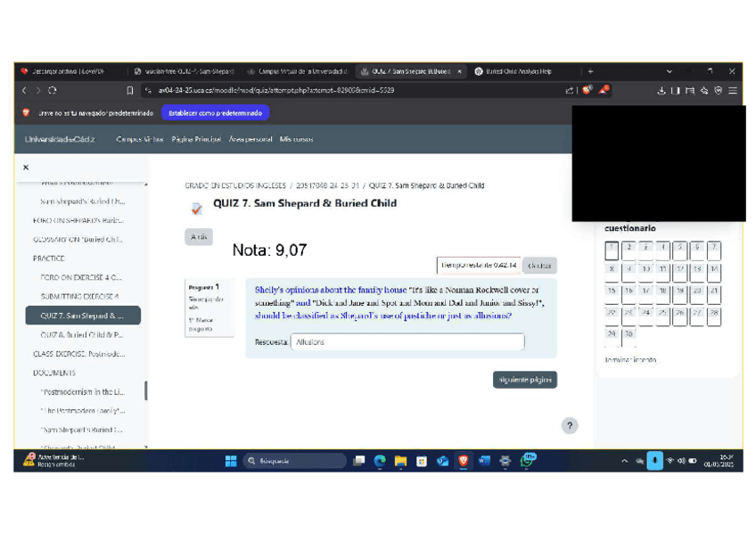This screenshot has width=756, height=534.
Task: Hide the remaining time with Ocultar
Action: (538, 266)
